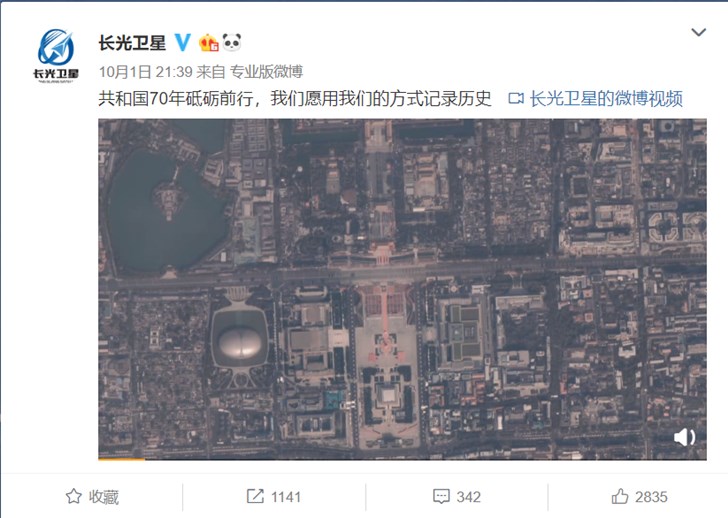Click the 342 comments count
Image resolution: width=728 pixels, height=518 pixels.
click(x=468, y=497)
